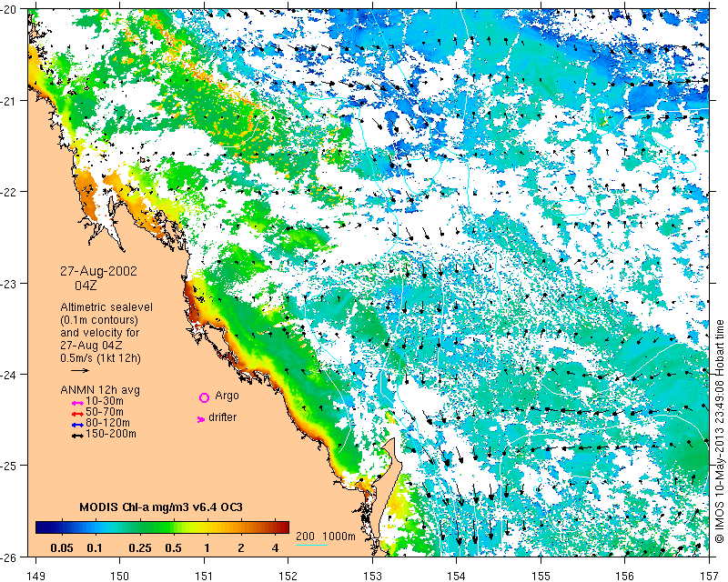Click the '1000m' isobath depth label
Screen dimensions: 728x582
[339, 537]
